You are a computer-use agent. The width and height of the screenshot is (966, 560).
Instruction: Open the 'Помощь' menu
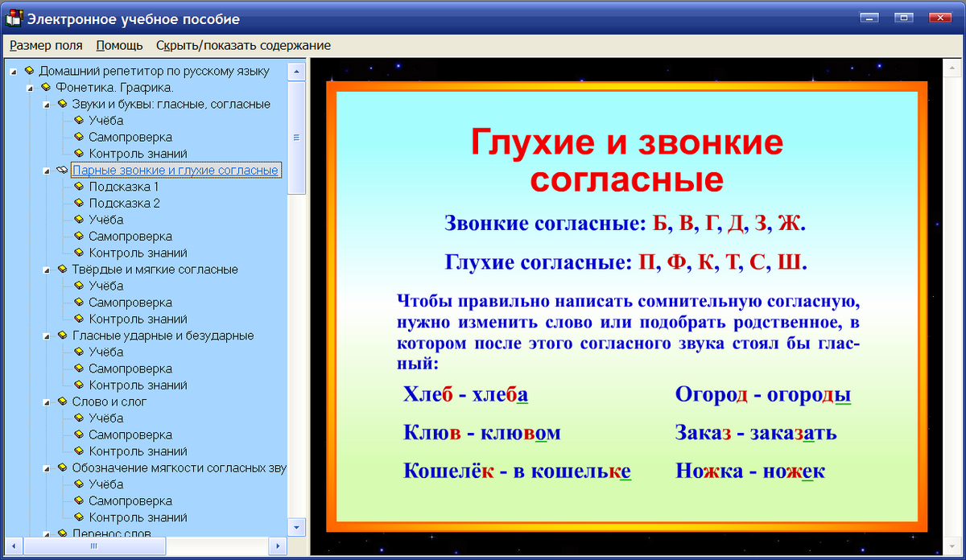pyautogui.click(x=118, y=46)
